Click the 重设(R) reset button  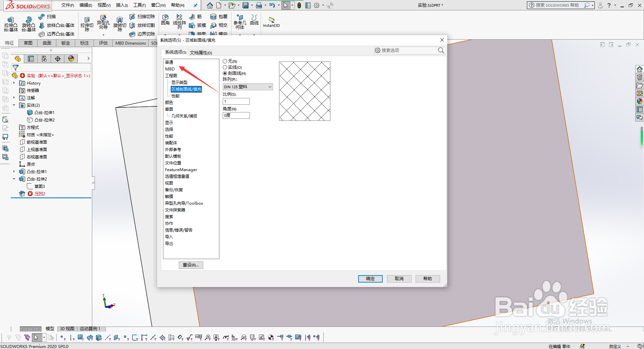pyautogui.click(x=191, y=265)
